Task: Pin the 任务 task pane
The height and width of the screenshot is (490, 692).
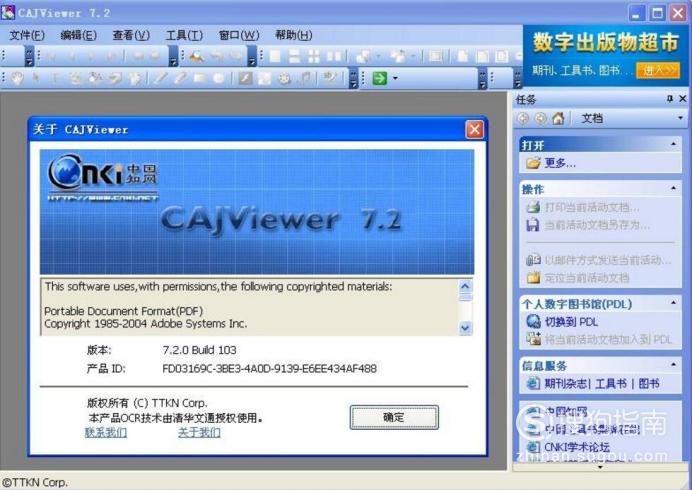Action: point(670,98)
